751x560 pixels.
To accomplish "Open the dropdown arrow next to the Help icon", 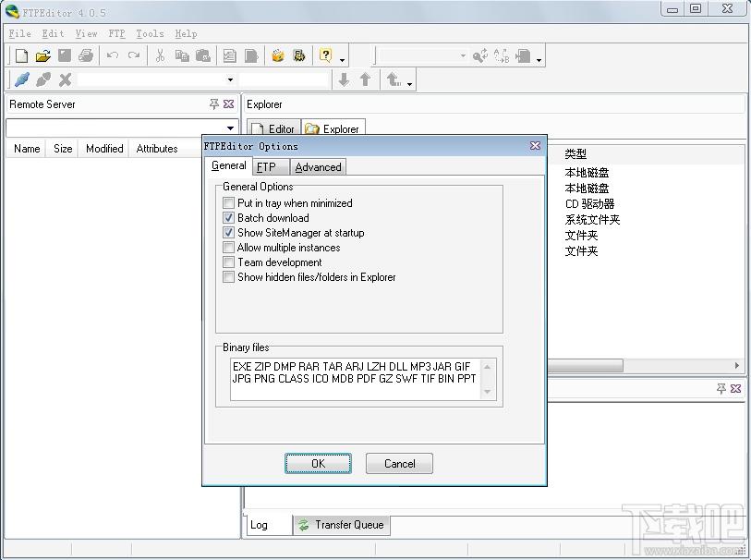I will tap(342, 60).
